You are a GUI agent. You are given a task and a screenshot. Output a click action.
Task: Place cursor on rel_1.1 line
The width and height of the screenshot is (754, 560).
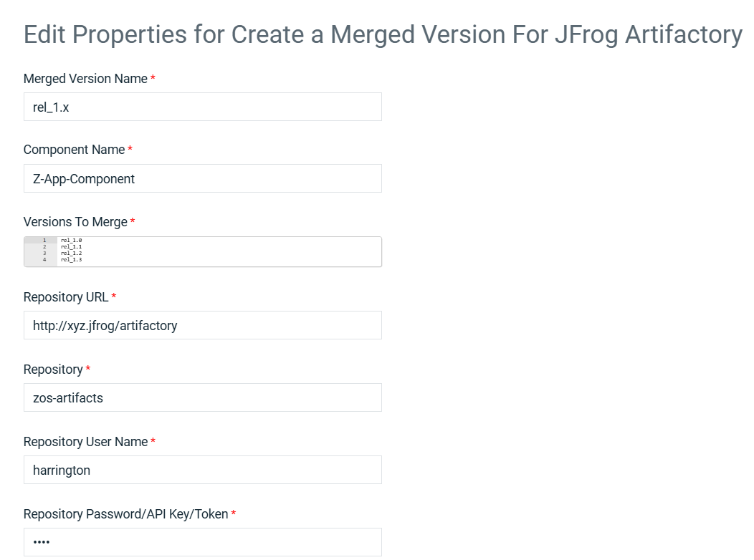(71, 246)
